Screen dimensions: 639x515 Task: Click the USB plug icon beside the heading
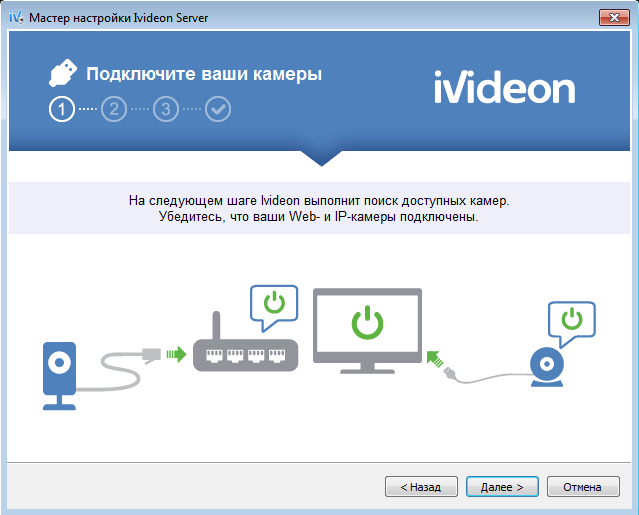pos(63,73)
